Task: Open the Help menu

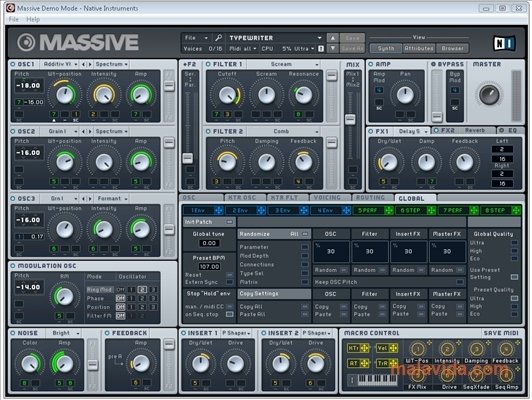Action: 33,19
